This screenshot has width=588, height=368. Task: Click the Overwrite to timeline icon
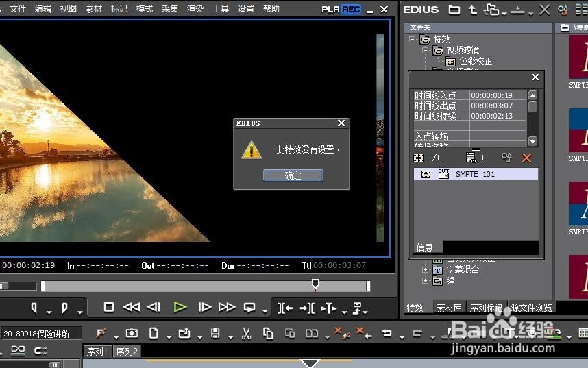(x=307, y=308)
